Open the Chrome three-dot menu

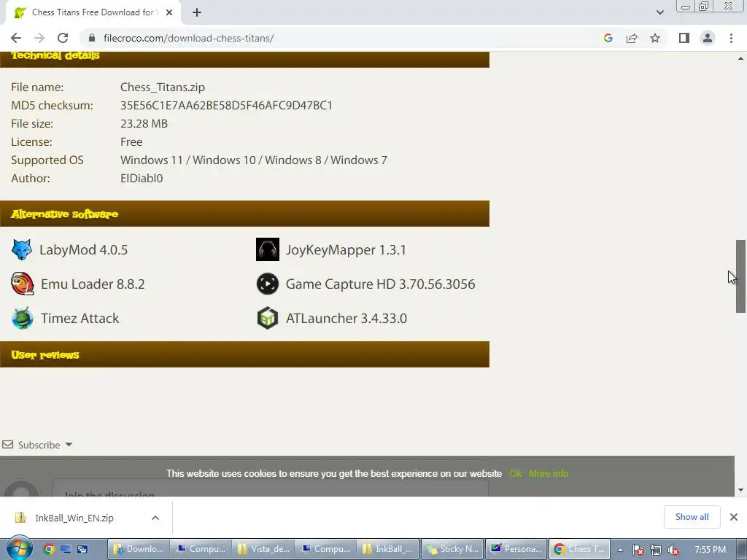[x=731, y=38]
